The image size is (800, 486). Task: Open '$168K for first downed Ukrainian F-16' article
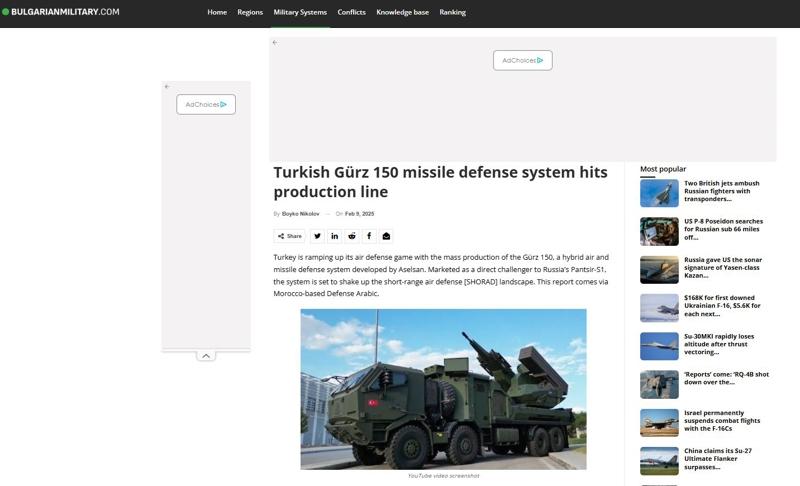[722, 306]
